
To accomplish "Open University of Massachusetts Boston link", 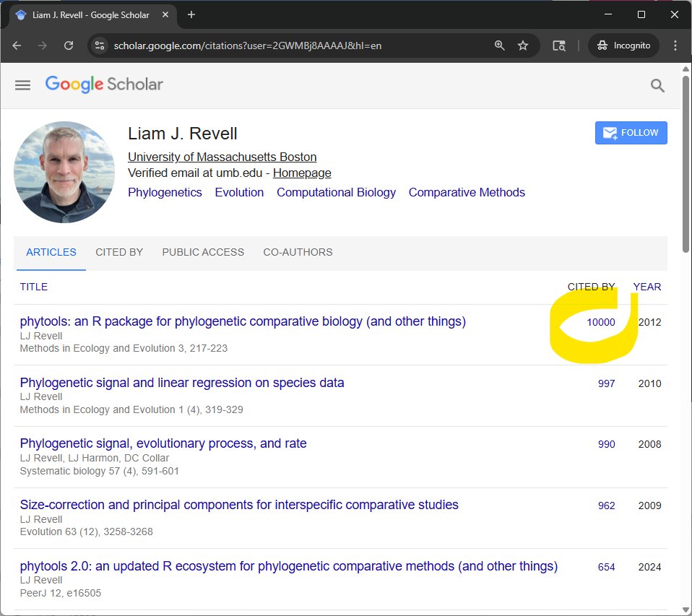I will coord(222,157).
